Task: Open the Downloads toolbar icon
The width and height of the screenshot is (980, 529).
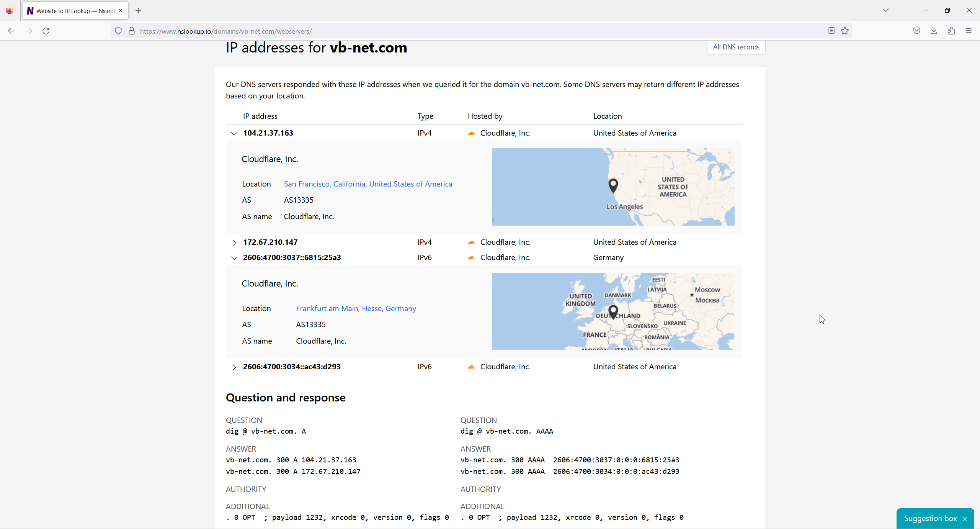Action: (934, 31)
